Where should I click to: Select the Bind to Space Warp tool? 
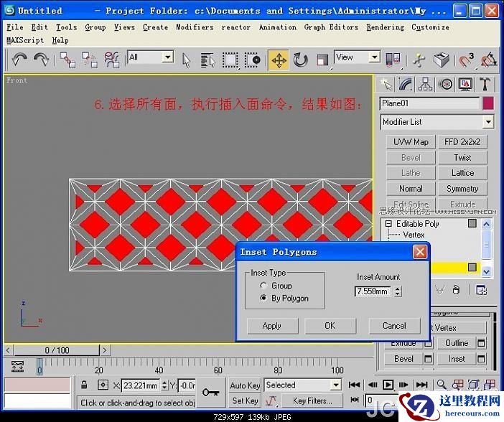111,60
